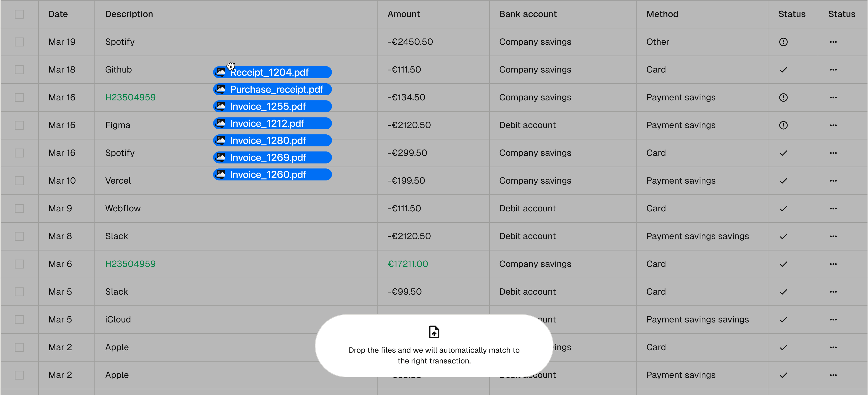Viewport: 868px width, 395px height.
Task: Check the box for the Mar 19 Spotify row
Action: click(x=19, y=42)
